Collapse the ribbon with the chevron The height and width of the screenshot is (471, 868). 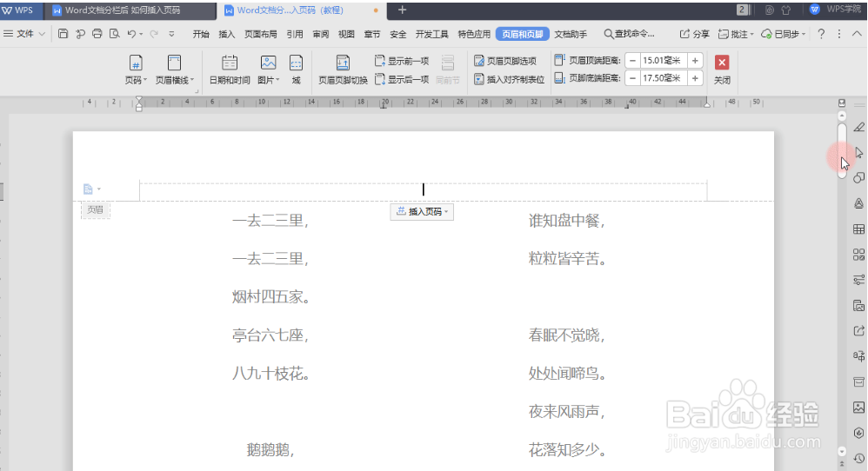click(x=857, y=34)
